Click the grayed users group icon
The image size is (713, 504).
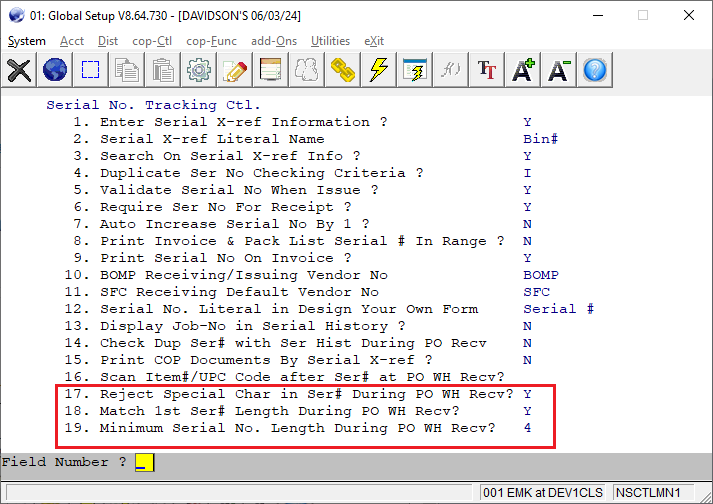tap(306, 70)
